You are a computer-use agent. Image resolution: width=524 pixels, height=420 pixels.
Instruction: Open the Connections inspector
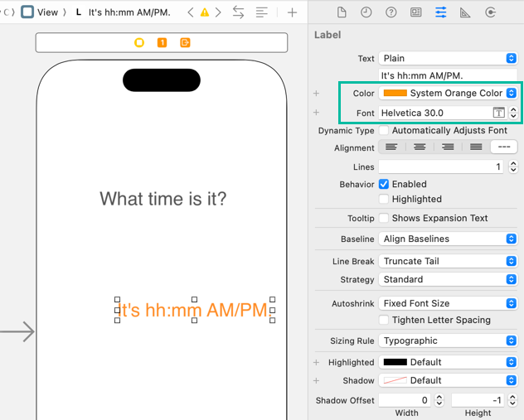tap(490, 12)
